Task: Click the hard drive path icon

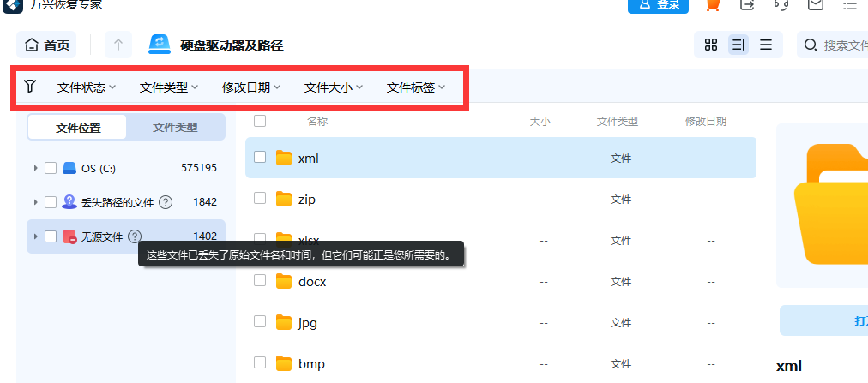Action: (160, 45)
